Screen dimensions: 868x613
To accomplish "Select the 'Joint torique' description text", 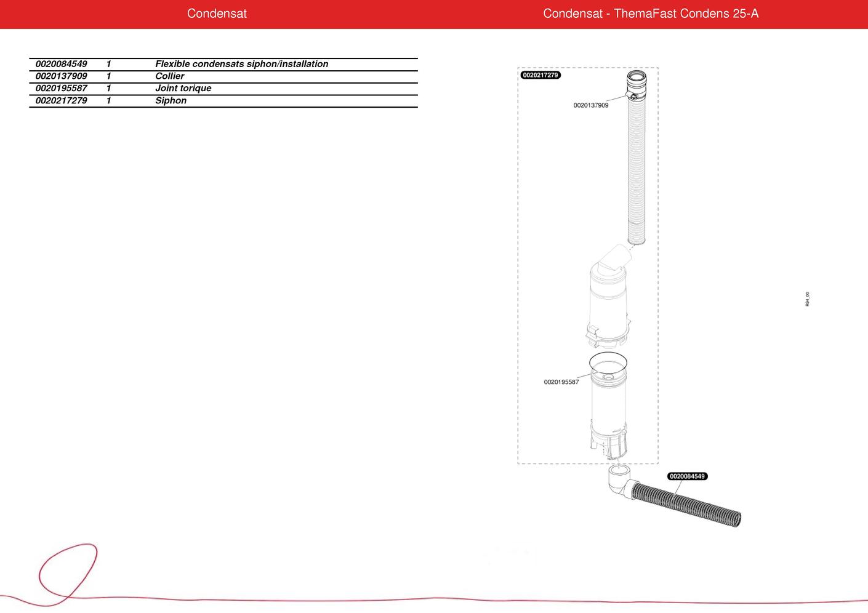I will click(x=183, y=88).
